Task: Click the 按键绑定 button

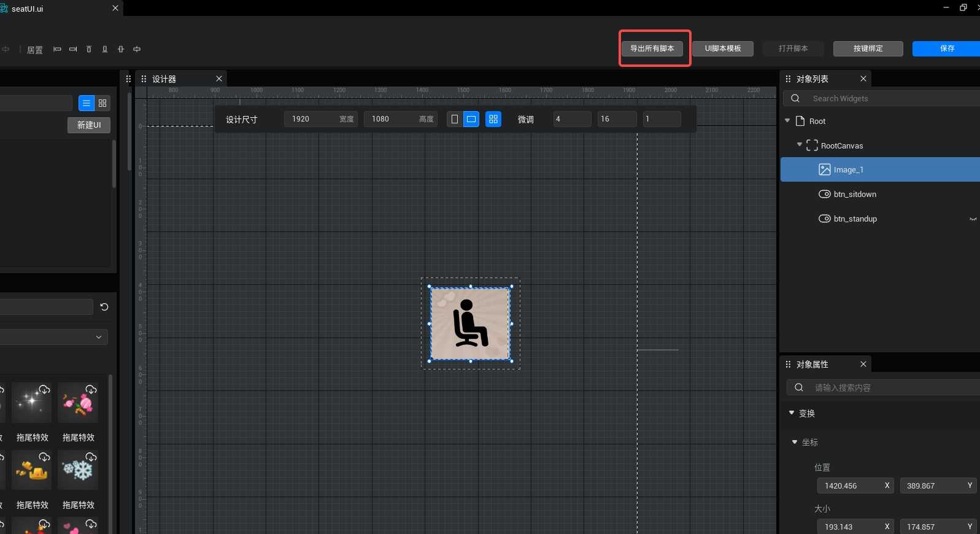Action: click(x=868, y=48)
